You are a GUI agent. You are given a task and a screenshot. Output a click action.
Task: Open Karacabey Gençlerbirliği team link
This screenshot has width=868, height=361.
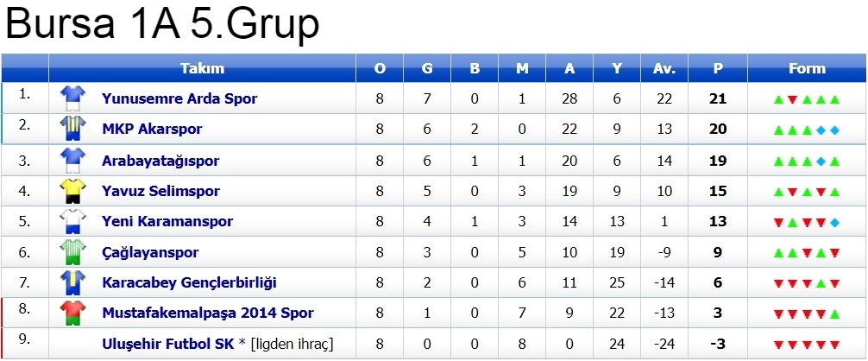point(189,282)
